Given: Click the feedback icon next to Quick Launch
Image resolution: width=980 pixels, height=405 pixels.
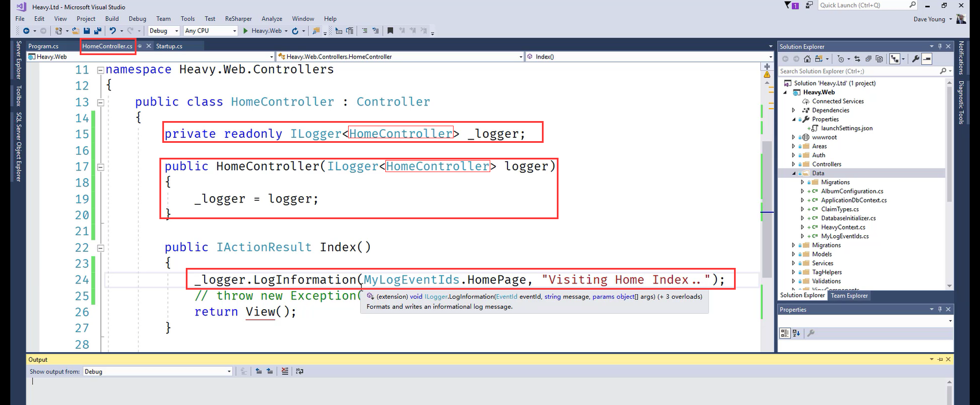Looking at the screenshot, I should (x=809, y=5).
